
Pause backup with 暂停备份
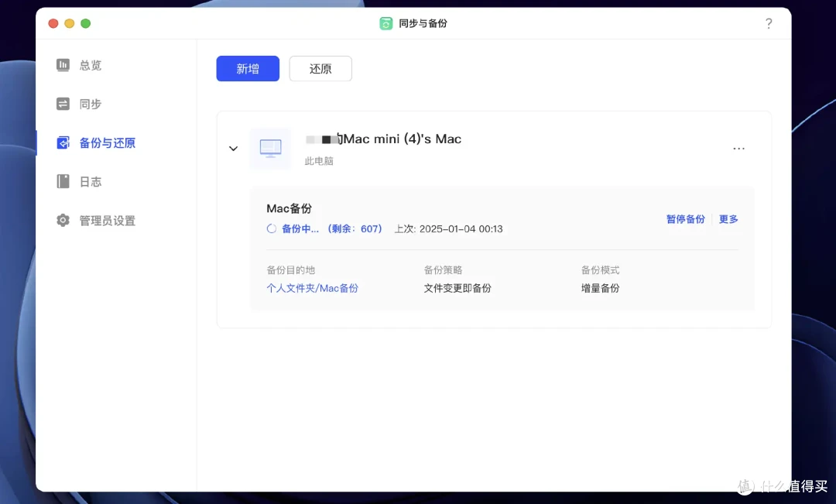686,219
